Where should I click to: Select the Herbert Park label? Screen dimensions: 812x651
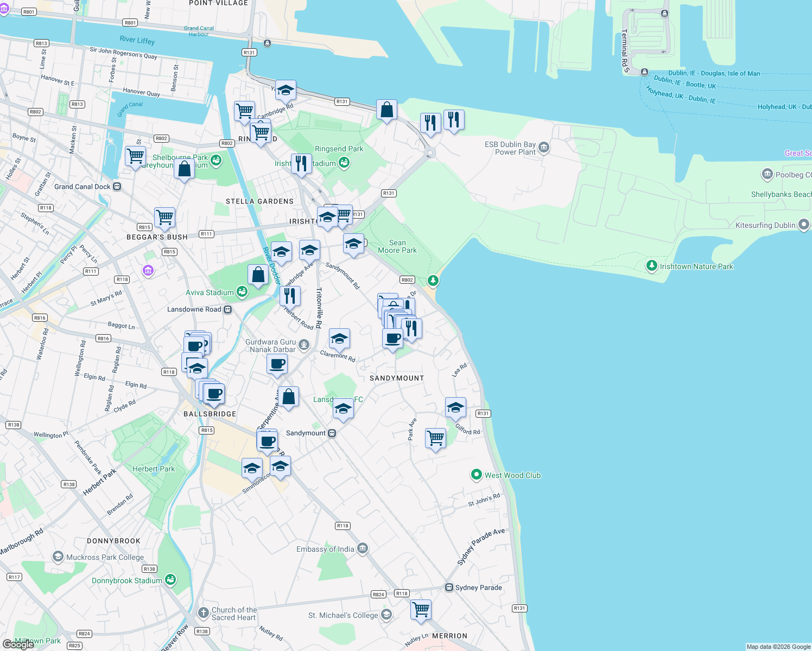click(154, 469)
